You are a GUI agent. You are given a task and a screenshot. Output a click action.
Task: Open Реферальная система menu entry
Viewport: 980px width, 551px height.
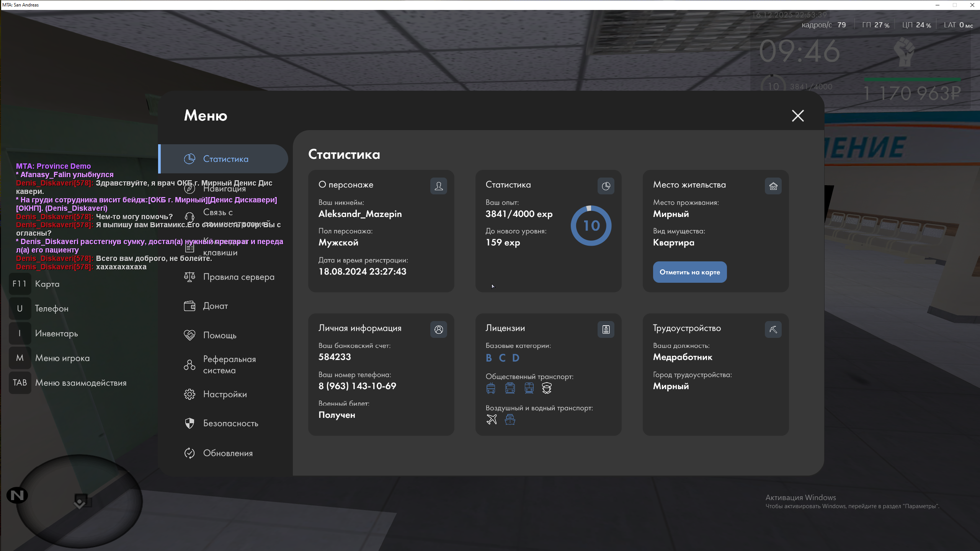[x=229, y=365]
